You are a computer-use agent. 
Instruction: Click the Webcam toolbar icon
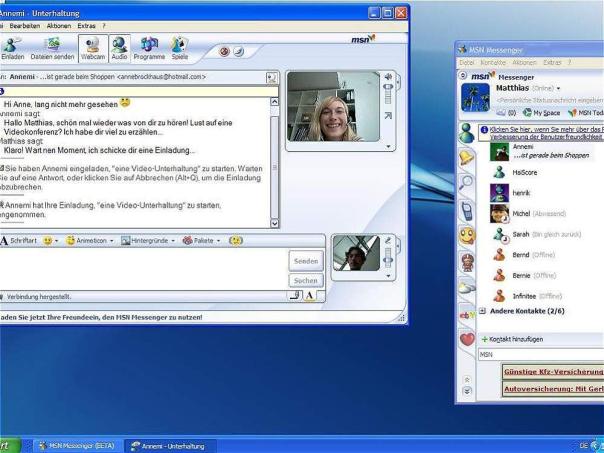[93, 48]
